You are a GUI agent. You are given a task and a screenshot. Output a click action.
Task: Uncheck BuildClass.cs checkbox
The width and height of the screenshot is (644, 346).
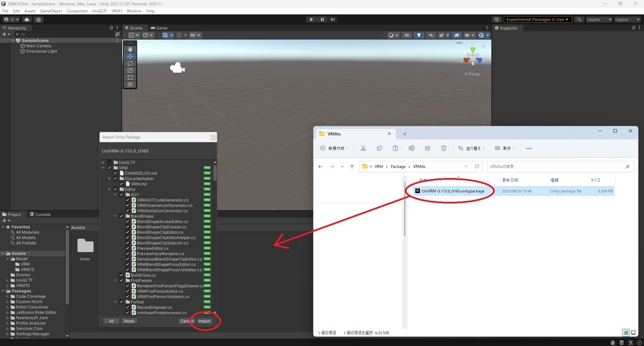[x=121, y=275]
